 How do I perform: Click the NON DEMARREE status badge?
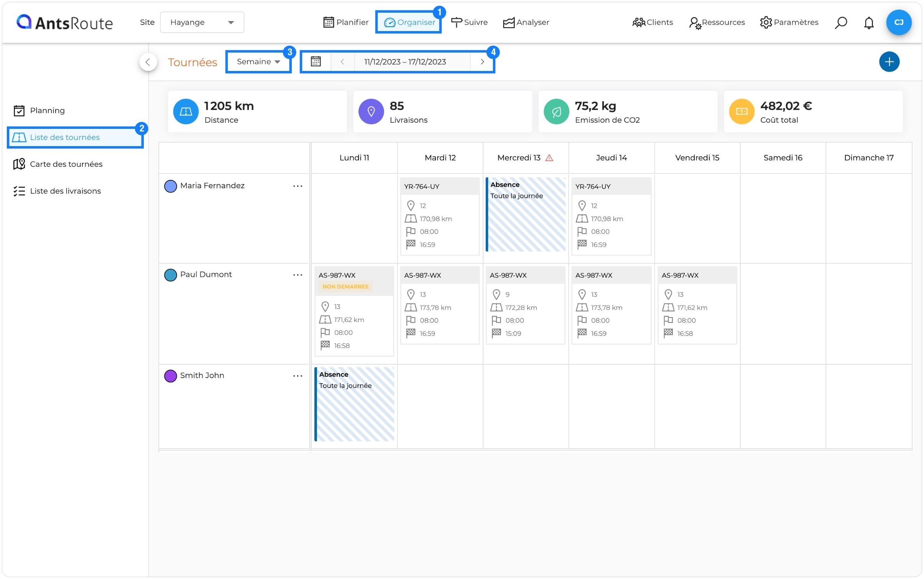(x=345, y=286)
